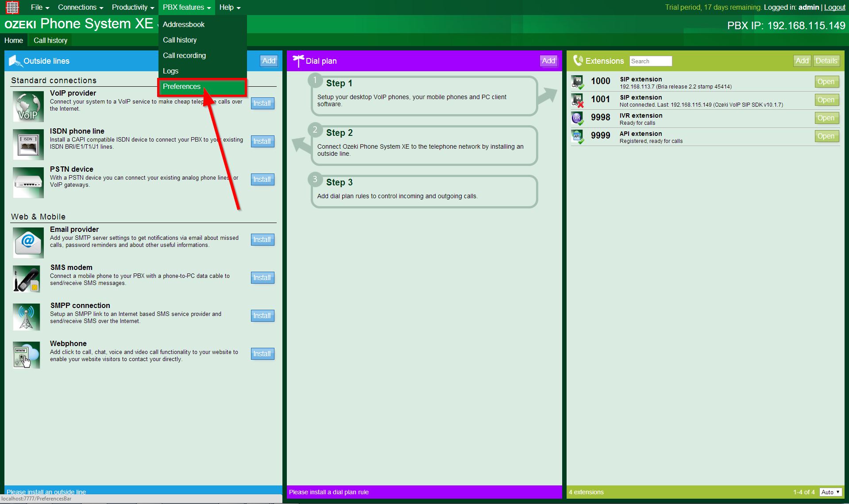Open extensions Details view
Screen dimensions: 849x504
tap(826, 61)
